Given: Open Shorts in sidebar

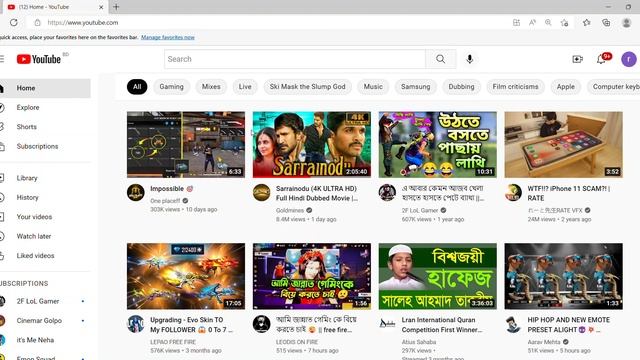Looking at the screenshot, I should [45, 127].
